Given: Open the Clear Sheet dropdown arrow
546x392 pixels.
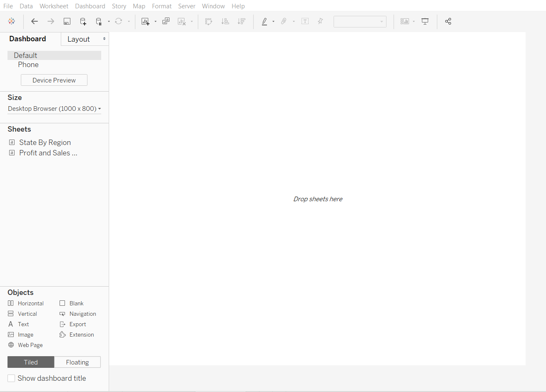Looking at the screenshot, I should pyautogui.click(x=192, y=21).
